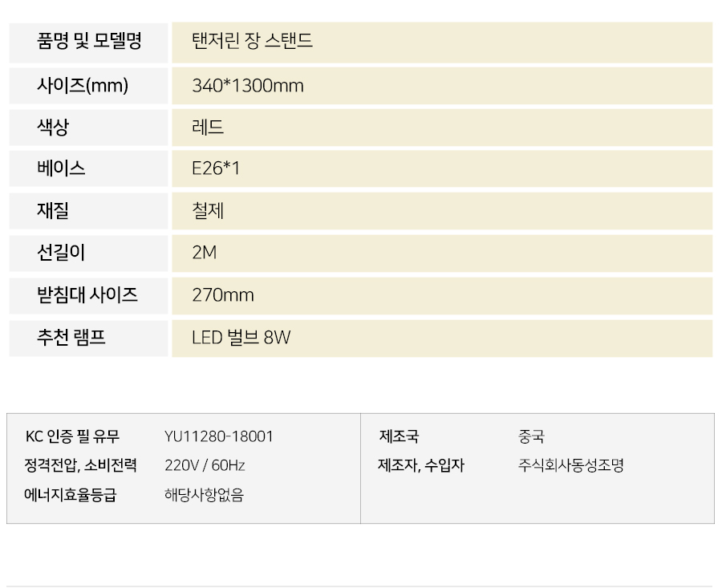
Task: Select the 270mm base size value
Action: click(223, 295)
